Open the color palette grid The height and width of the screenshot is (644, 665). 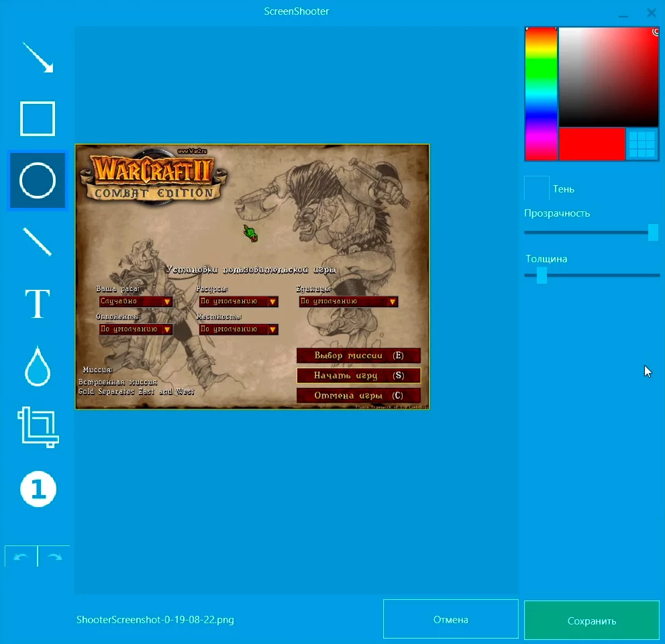pyautogui.click(x=642, y=144)
